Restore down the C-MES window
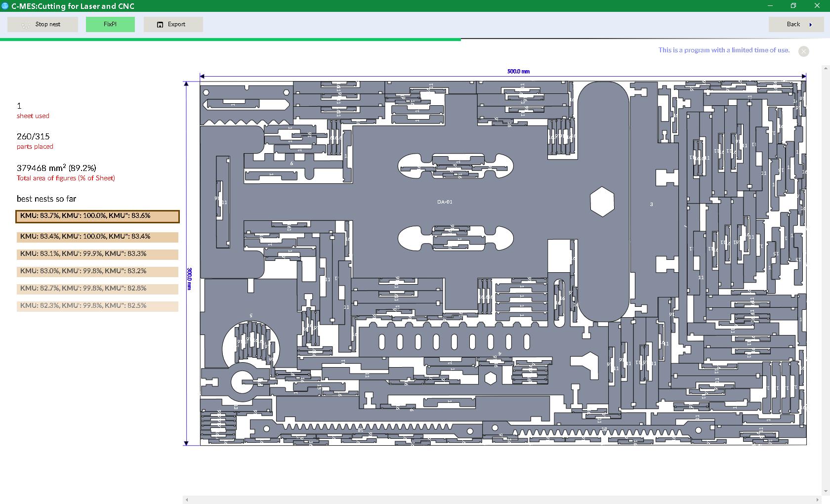Screen dimensions: 830x504 793,6
